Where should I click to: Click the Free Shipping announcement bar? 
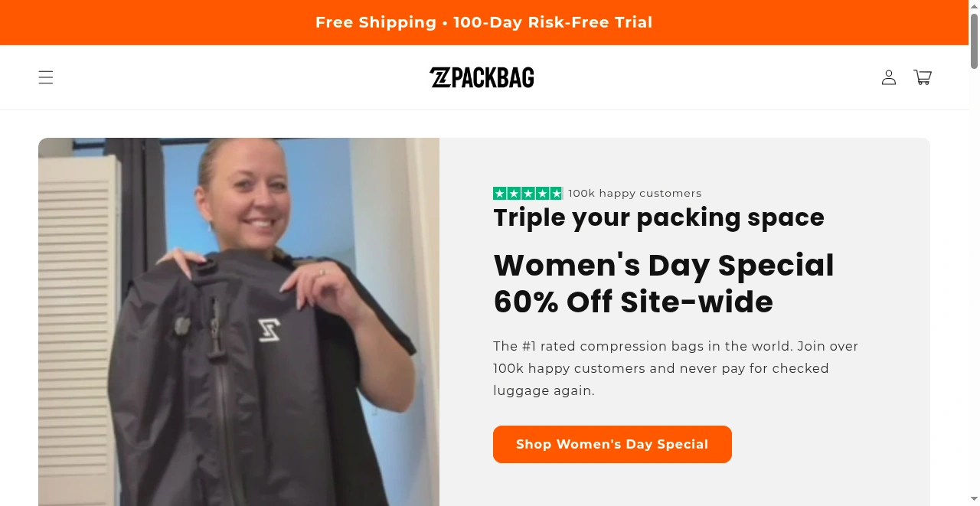pos(484,22)
